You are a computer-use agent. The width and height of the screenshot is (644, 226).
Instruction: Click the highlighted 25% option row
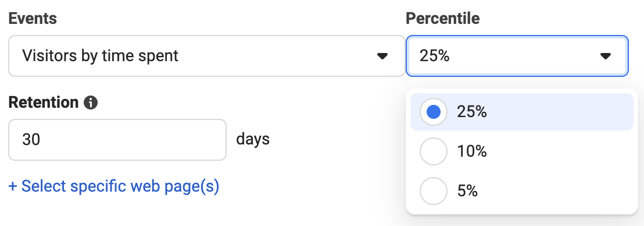tap(521, 112)
